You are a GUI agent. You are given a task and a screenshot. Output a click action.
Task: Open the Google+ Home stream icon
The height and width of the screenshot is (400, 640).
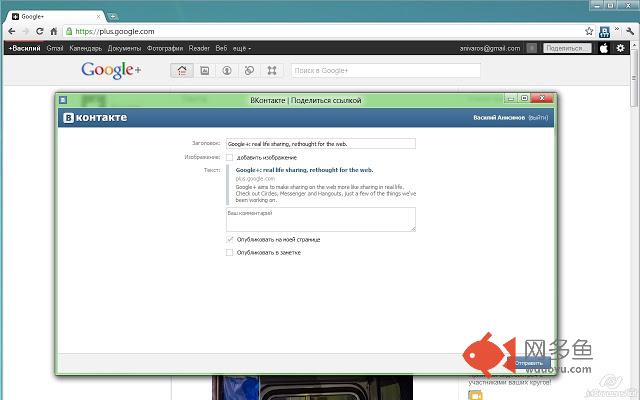click(x=182, y=71)
